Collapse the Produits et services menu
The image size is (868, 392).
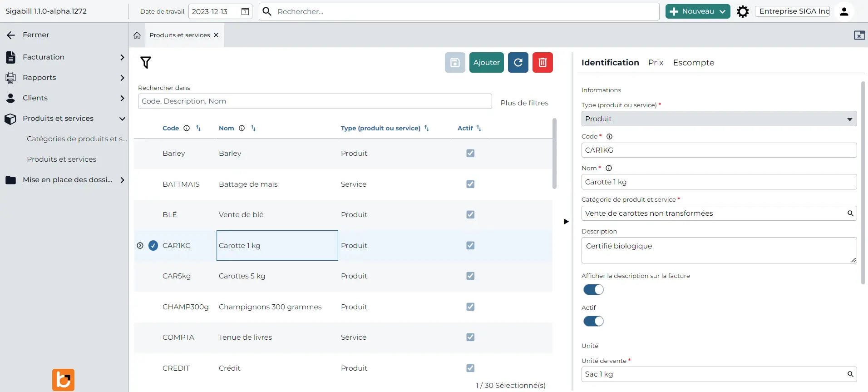click(x=122, y=119)
